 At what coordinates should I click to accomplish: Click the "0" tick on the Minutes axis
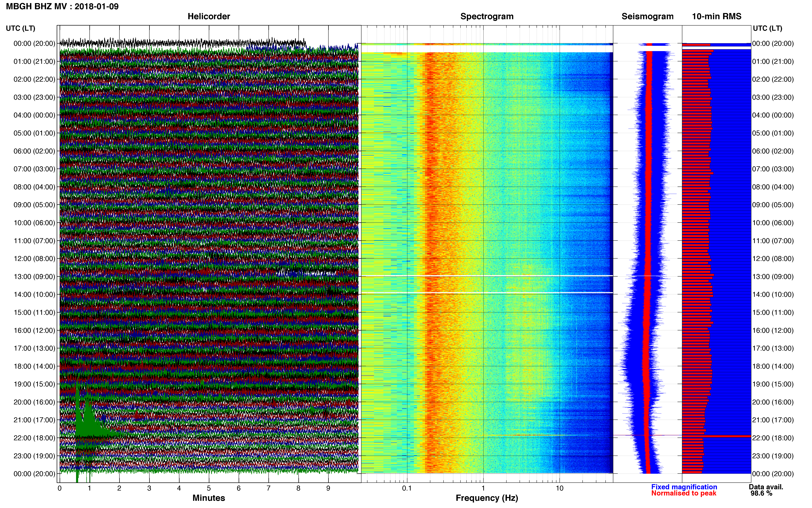[59, 488]
